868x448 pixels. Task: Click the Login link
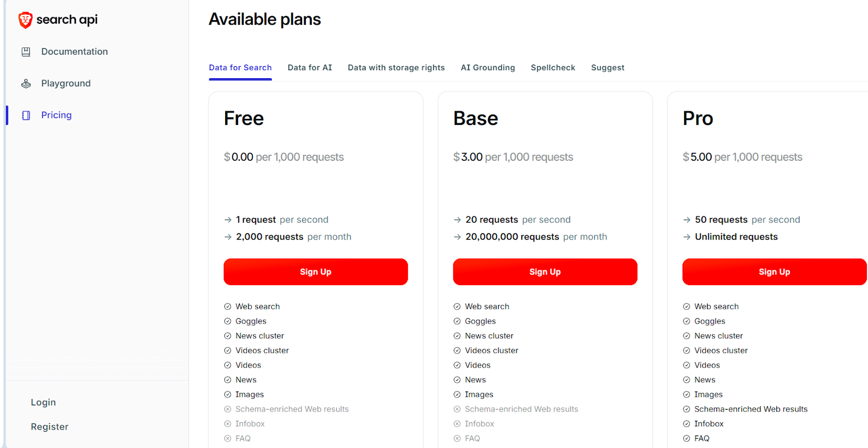(43, 402)
